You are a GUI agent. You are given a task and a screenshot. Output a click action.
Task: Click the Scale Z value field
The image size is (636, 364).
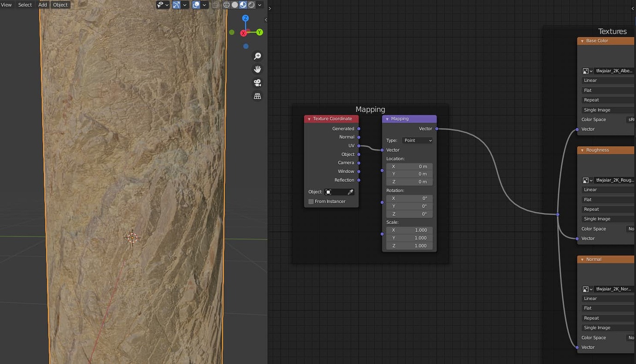409,246
